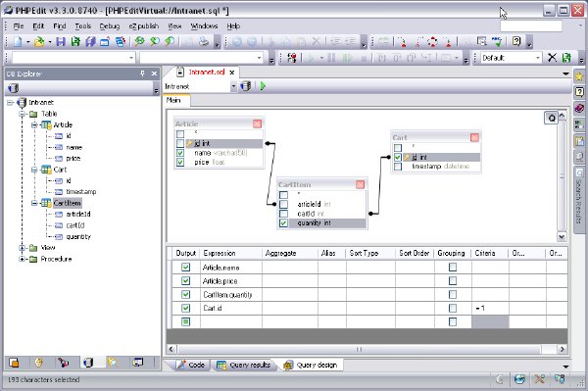This screenshot has height=391, width=588.
Task: Close the Intranet.sql tab with its x
Action: tap(232, 73)
